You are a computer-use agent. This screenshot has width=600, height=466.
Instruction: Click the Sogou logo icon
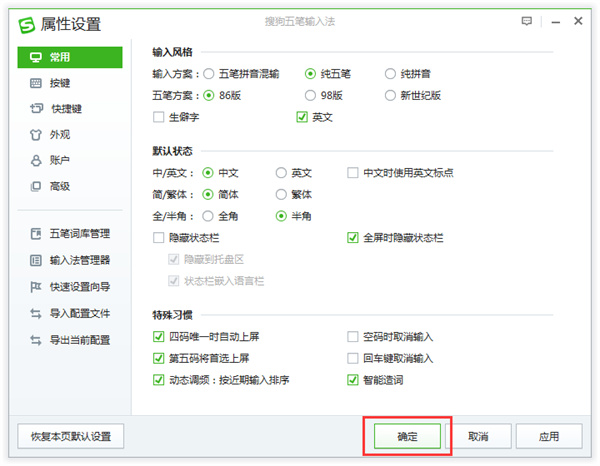[26, 25]
